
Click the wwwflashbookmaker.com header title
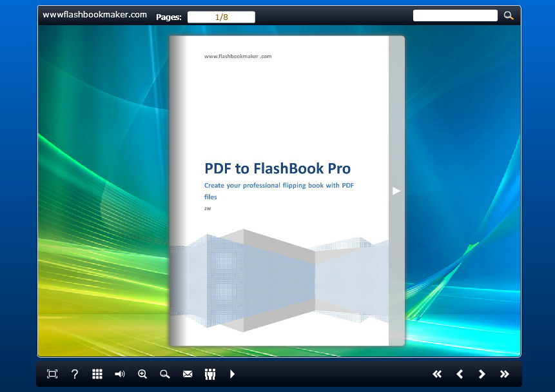pos(95,15)
